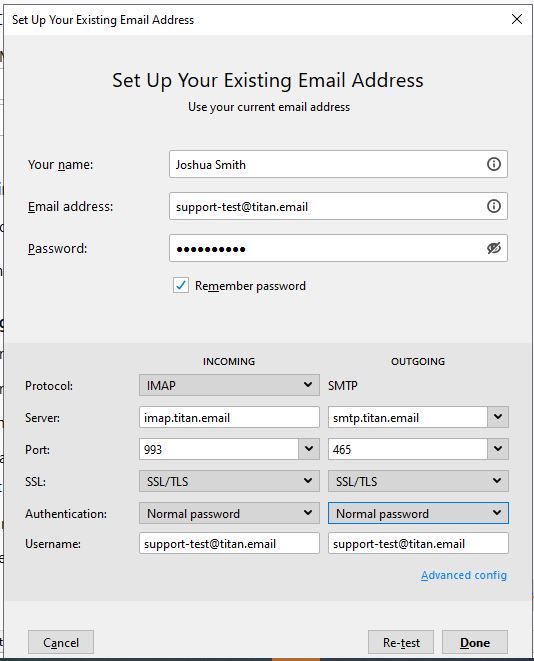Open the incoming Port 993 dropdown arrow
Image resolution: width=534 pixels, height=661 pixels.
tap(309, 449)
